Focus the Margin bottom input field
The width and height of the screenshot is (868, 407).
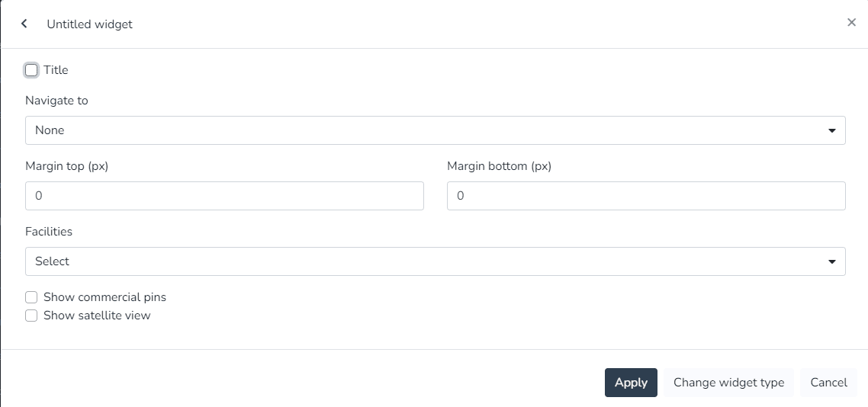[646, 196]
